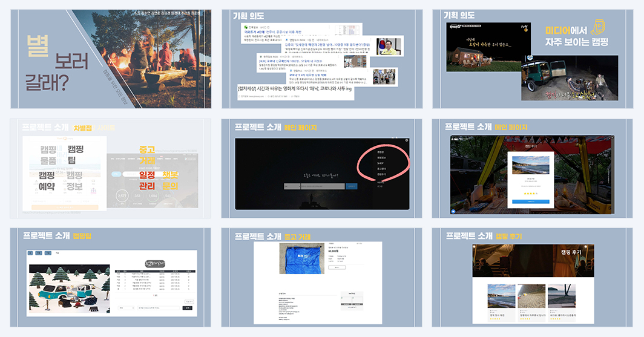Click the blue sleeping bag product photo
This screenshot has width=644, height=337.
coord(302,258)
